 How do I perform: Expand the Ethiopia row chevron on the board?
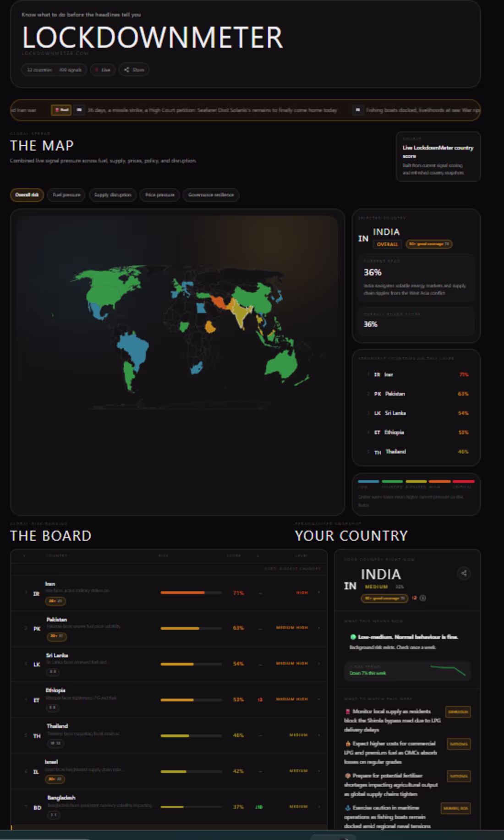click(319, 699)
